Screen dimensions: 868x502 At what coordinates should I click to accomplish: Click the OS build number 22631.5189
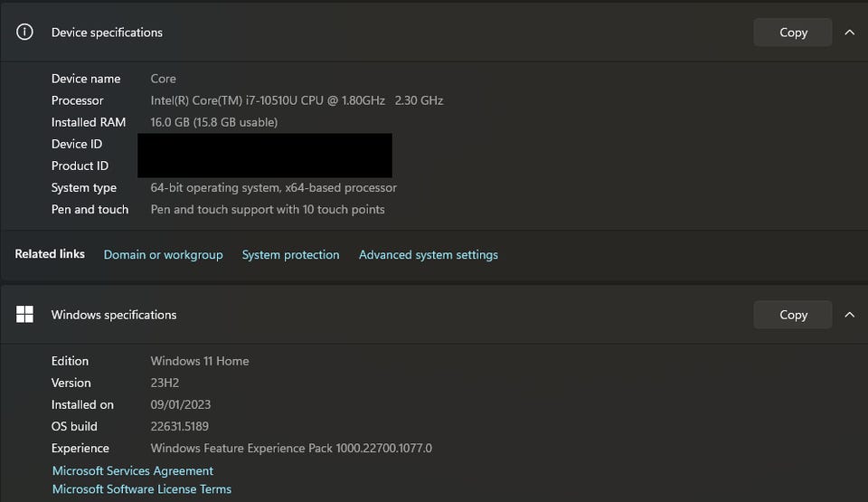pyautogui.click(x=181, y=426)
